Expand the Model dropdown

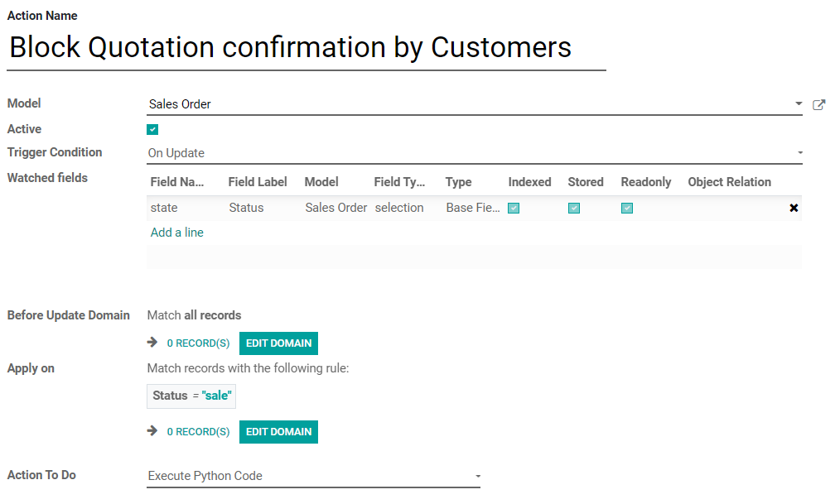tap(799, 104)
